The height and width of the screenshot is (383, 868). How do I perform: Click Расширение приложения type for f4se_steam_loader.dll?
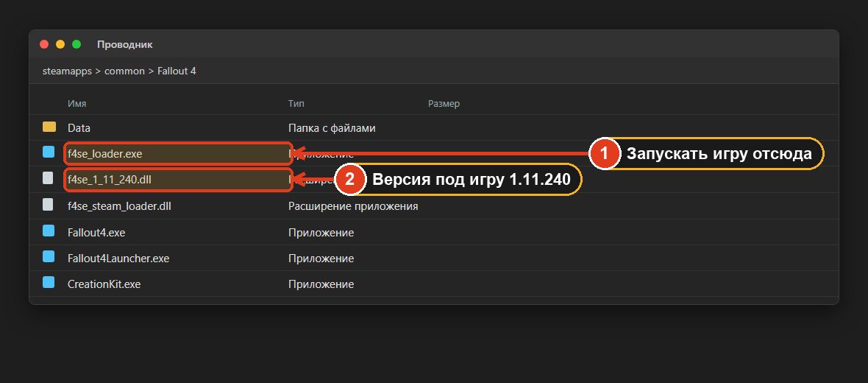click(353, 206)
